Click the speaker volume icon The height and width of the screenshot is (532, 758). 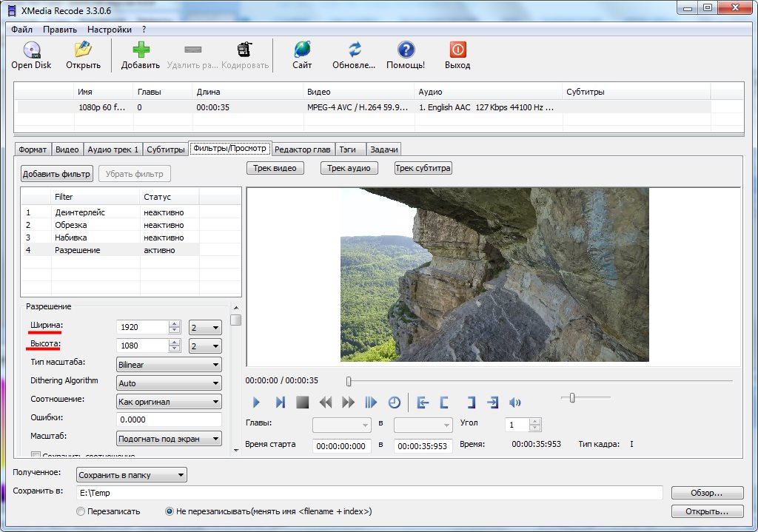(x=516, y=403)
